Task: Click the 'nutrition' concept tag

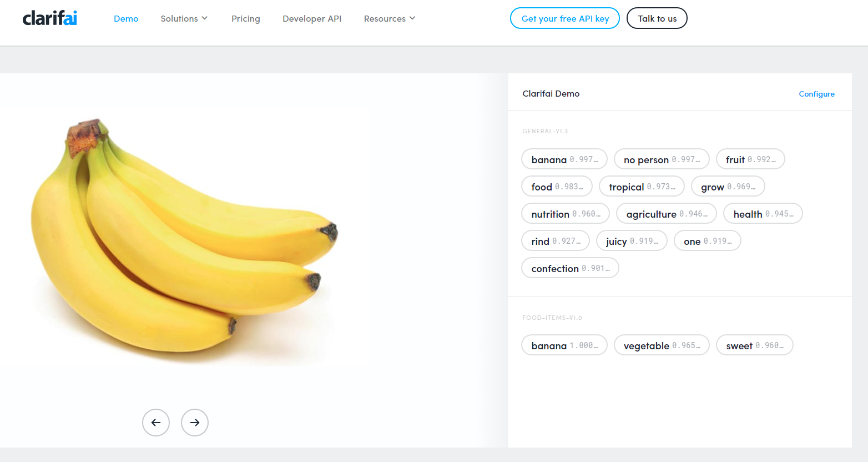Action: pyautogui.click(x=565, y=214)
